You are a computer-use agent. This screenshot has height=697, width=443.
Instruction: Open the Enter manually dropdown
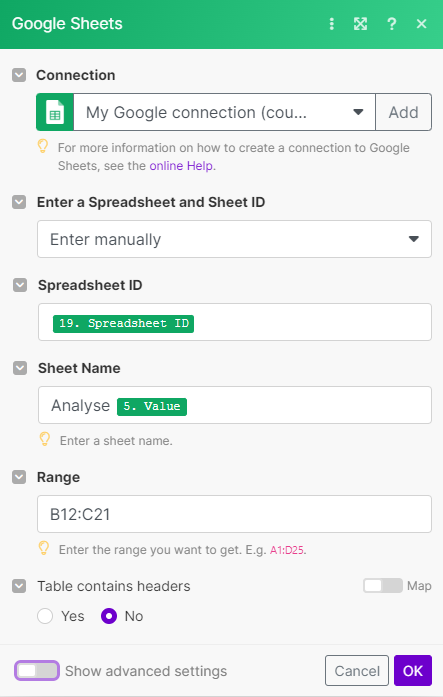[x=234, y=239]
